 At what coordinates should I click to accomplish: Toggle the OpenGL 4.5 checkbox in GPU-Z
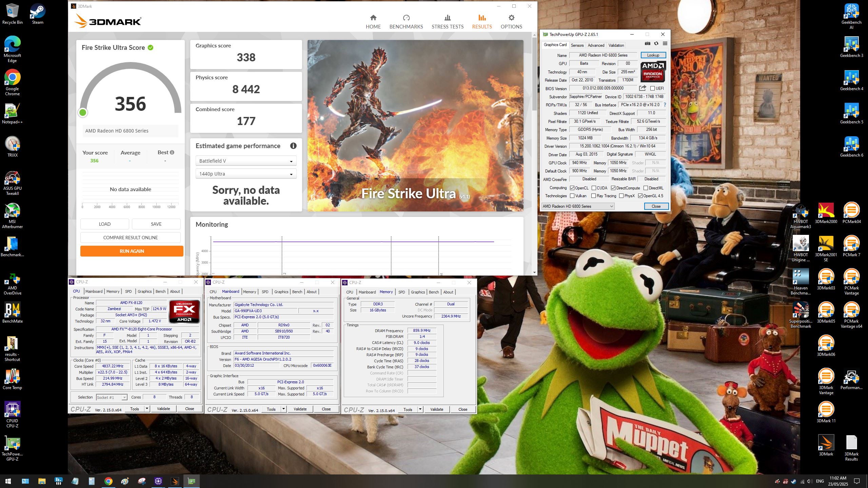click(x=640, y=196)
